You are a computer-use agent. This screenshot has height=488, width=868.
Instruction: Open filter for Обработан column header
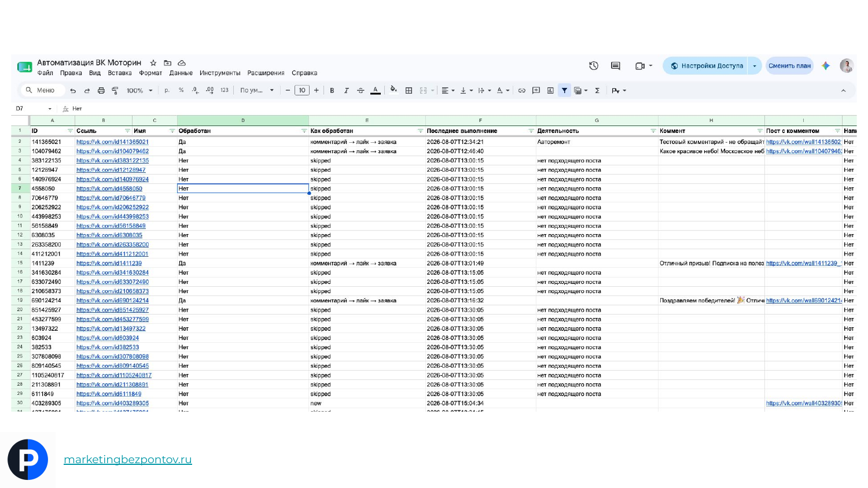click(x=304, y=131)
